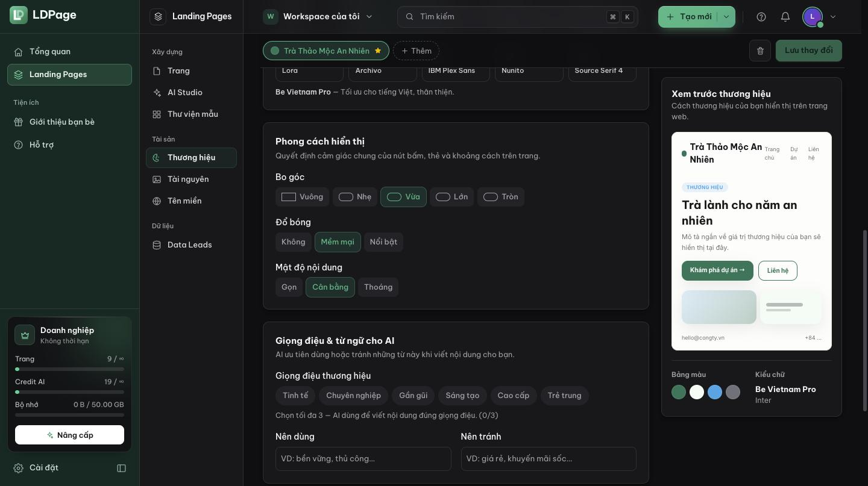Viewport: 868px width, 486px height.
Task: Click the crown icon of Doanh nghiệp plan
Action: 25,335
